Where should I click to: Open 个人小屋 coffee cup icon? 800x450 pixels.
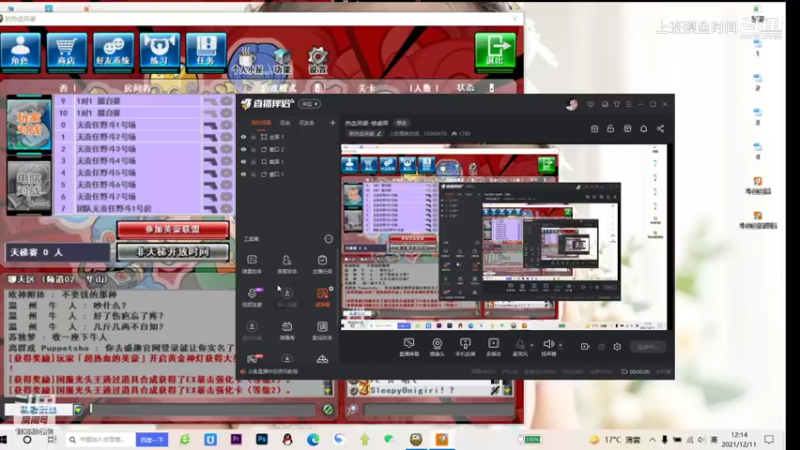[247, 61]
